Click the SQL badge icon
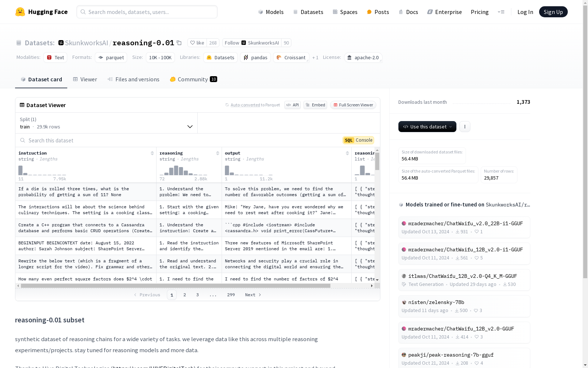Viewport: 588px width, 368px height. [x=349, y=140]
